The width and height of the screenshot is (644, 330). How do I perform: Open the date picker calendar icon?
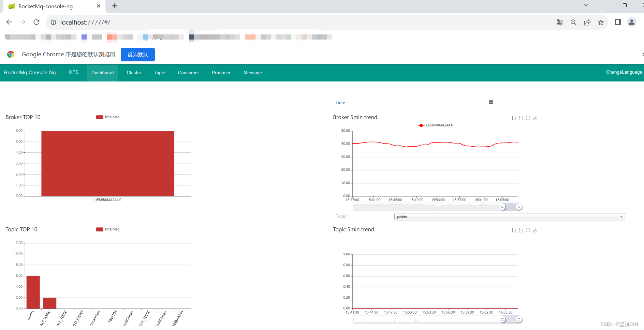click(491, 102)
